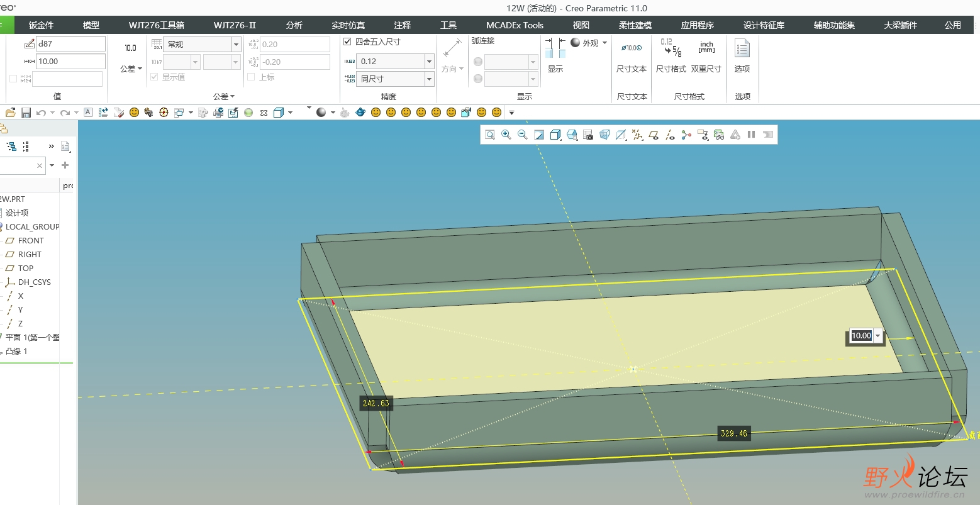
Task: Open the precision 0.12 dropdown
Action: 430,61
